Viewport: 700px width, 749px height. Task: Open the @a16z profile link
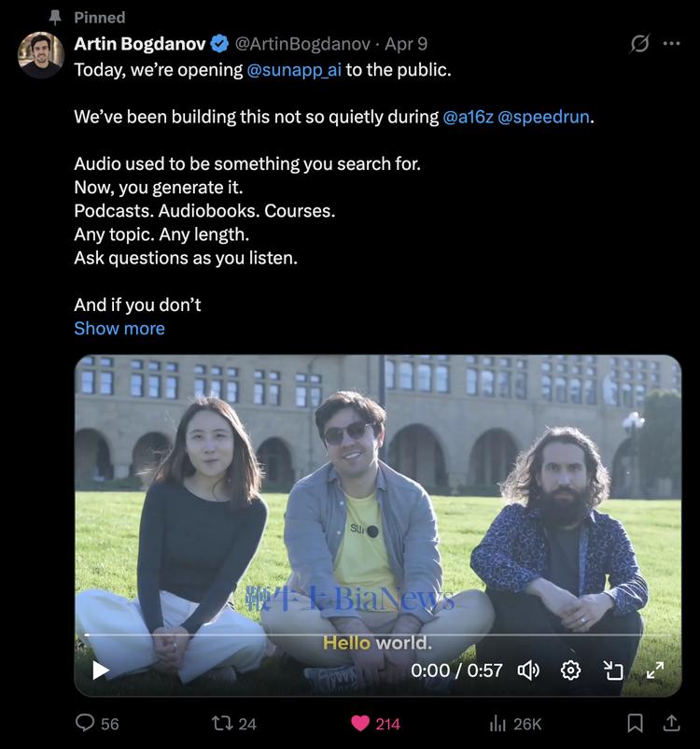pos(468,117)
